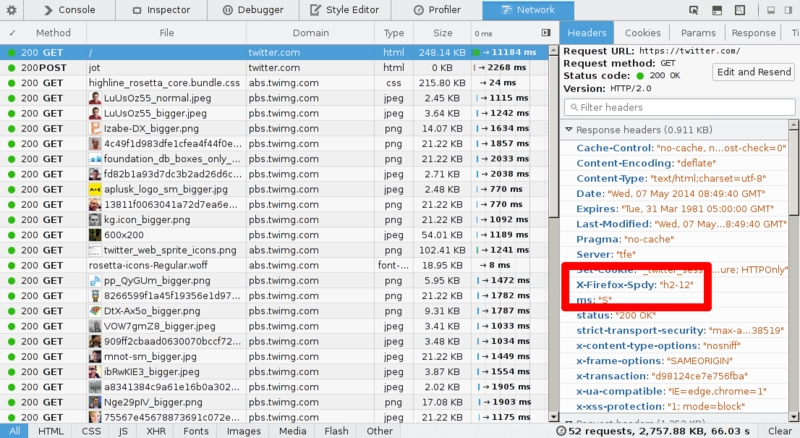The image size is (800, 438).
Task: Click the green status dot of jot request
Action: coord(11,67)
